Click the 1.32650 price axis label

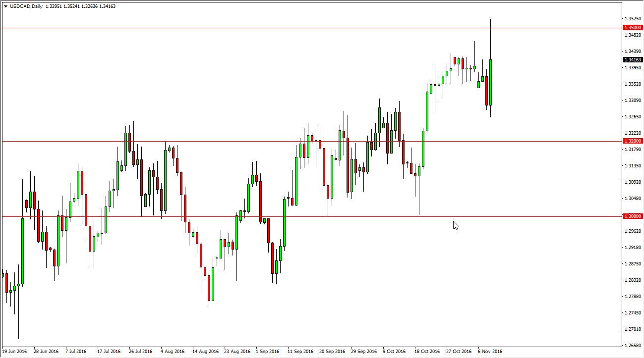click(x=633, y=116)
